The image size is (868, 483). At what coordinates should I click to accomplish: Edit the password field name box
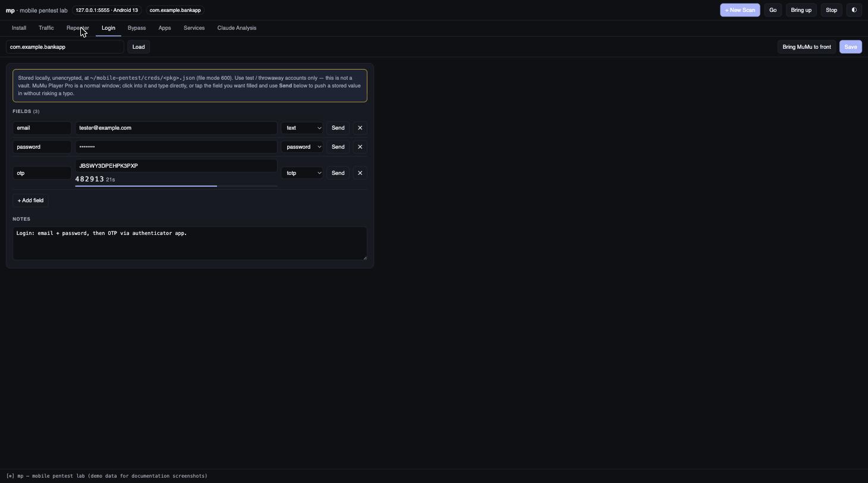tap(42, 147)
